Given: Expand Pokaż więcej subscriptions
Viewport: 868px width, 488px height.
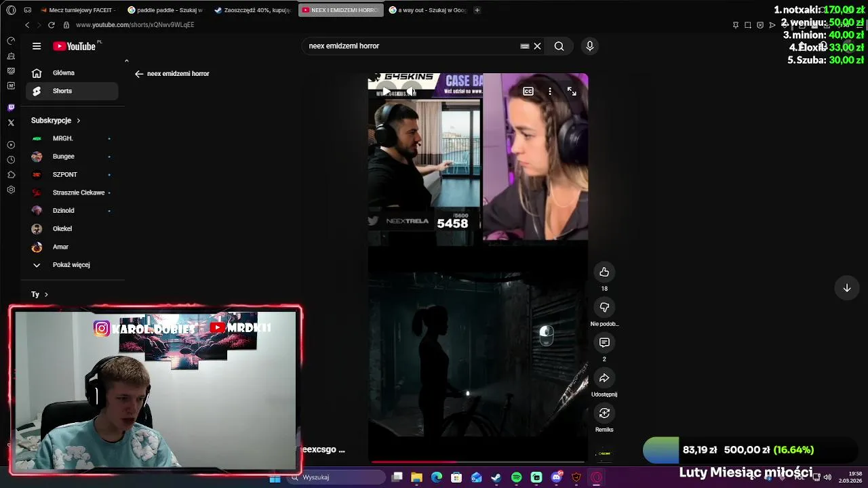Looking at the screenshot, I should pos(72,265).
